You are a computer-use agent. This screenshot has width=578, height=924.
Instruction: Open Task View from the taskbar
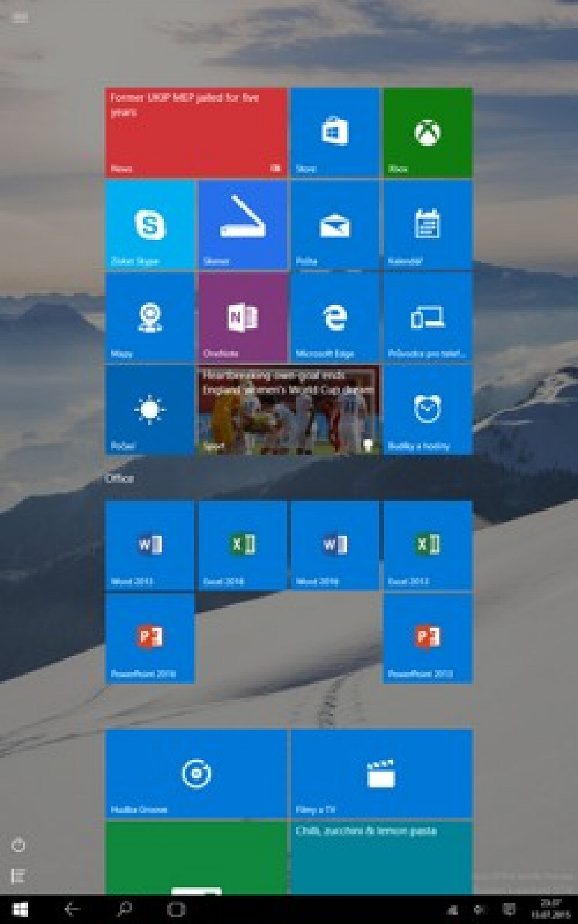click(x=176, y=909)
